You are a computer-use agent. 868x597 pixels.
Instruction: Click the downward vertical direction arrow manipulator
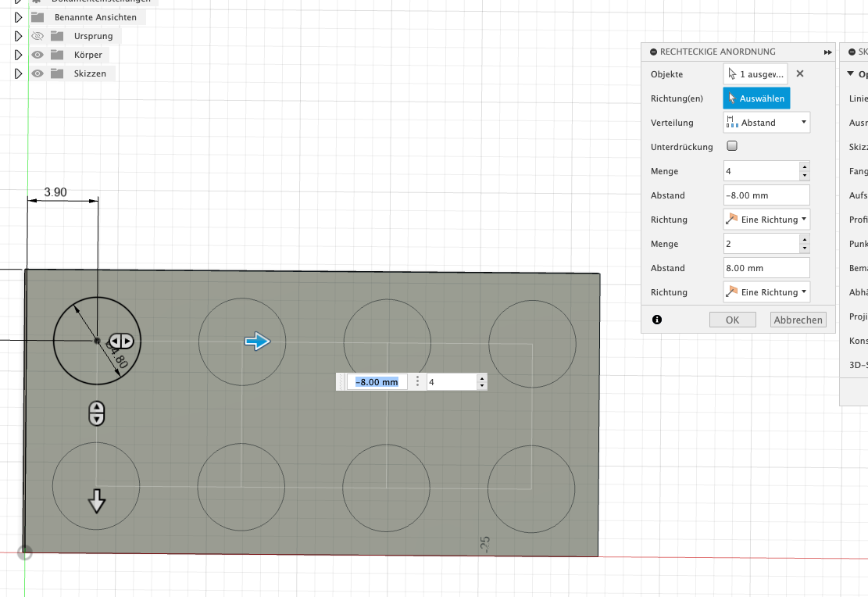pos(96,501)
